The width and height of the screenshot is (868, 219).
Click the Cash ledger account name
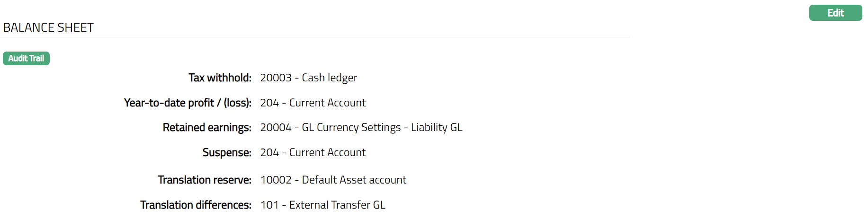[330, 78]
